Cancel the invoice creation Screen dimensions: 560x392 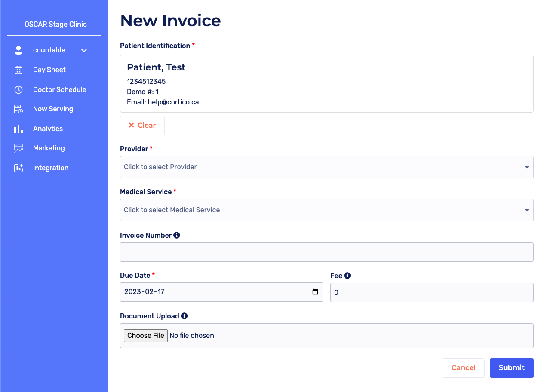463,368
